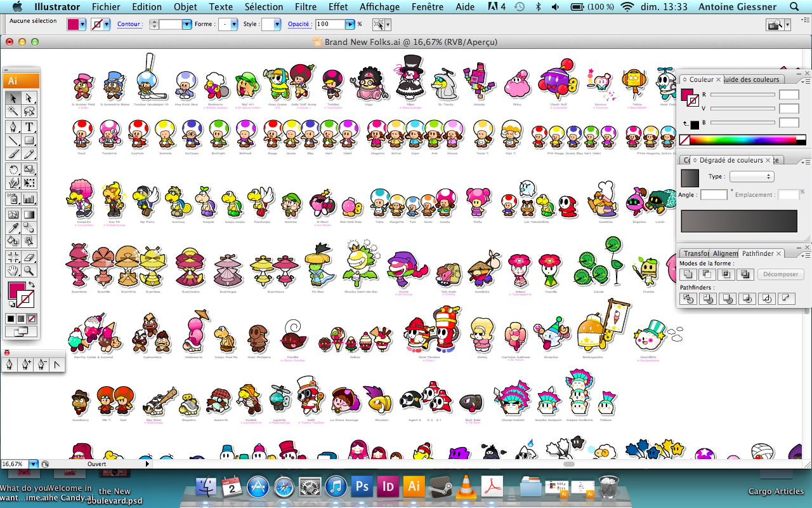Open fill color dropdown in control bar
Screen dimensions: 812x508
(x=84, y=24)
